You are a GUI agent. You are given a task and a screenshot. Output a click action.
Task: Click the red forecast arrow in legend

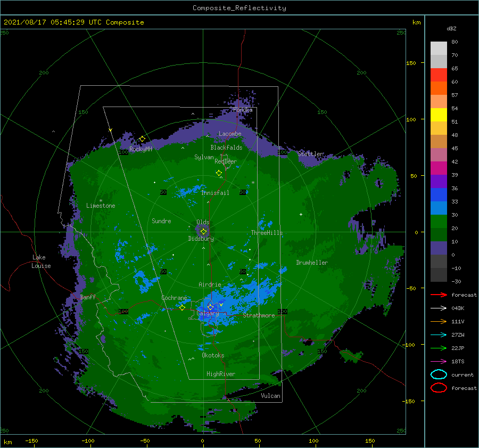(439, 295)
